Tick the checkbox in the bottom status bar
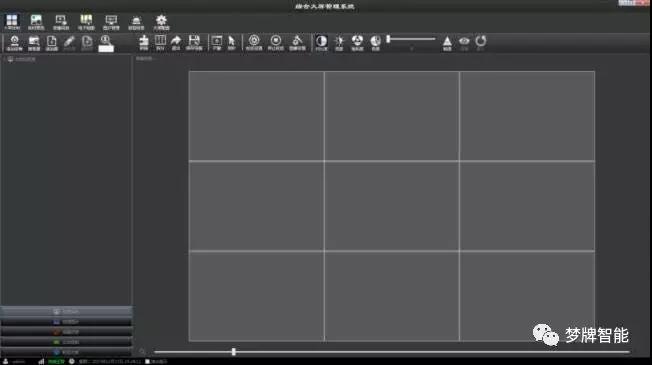Screen dimensions: 652x365 [147, 361]
